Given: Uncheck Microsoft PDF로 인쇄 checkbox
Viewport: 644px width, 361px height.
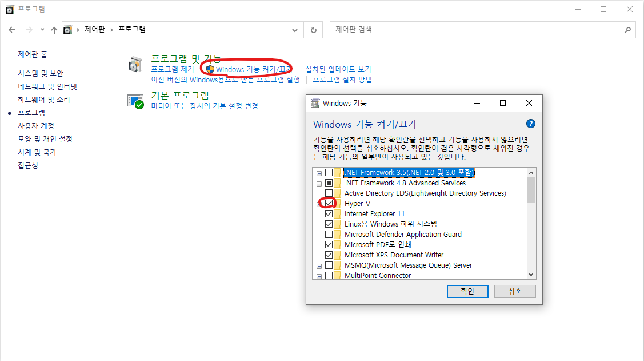Looking at the screenshot, I should 329,244.
